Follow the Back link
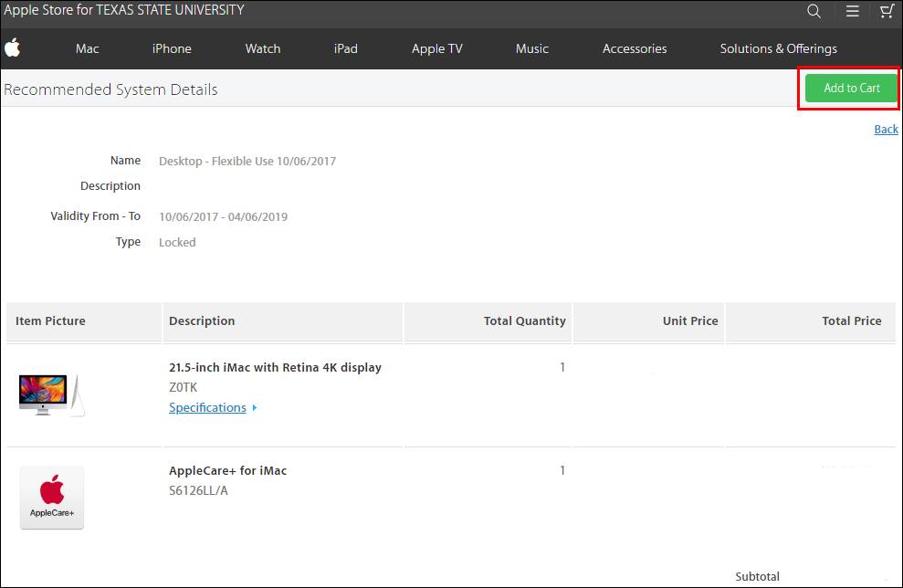903x588 pixels. tap(886, 129)
